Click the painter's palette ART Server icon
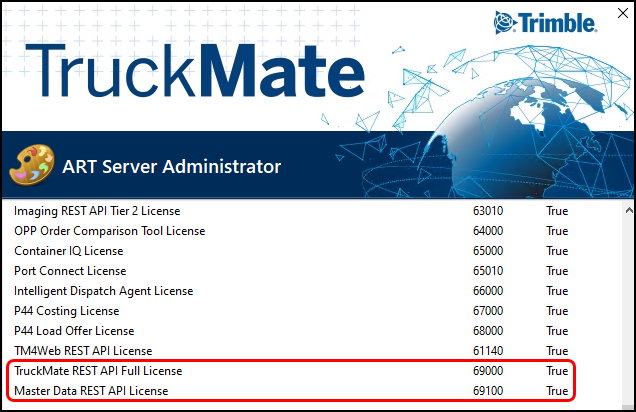 (x=32, y=165)
